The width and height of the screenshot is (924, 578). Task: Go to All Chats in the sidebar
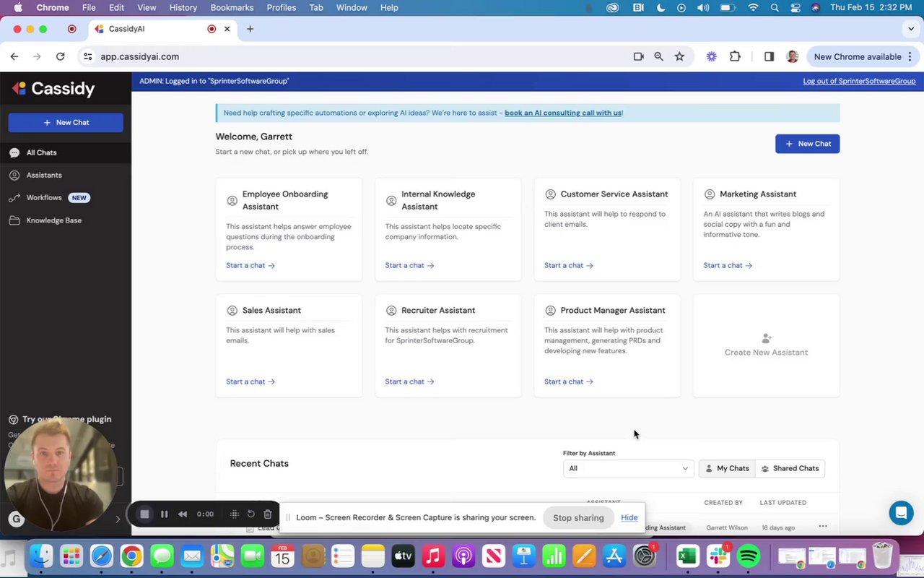[x=66, y=152]
